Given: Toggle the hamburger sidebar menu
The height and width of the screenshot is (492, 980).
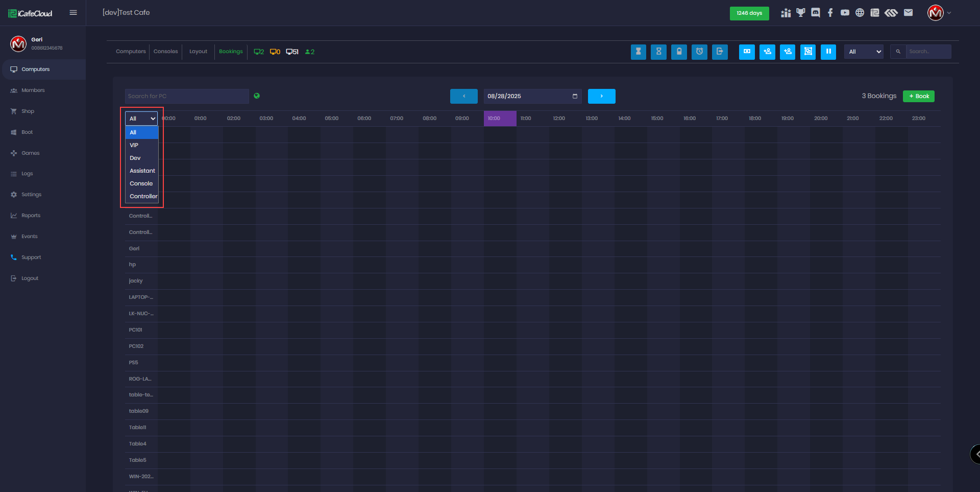Looking at the screenshot, I should 73,13.
